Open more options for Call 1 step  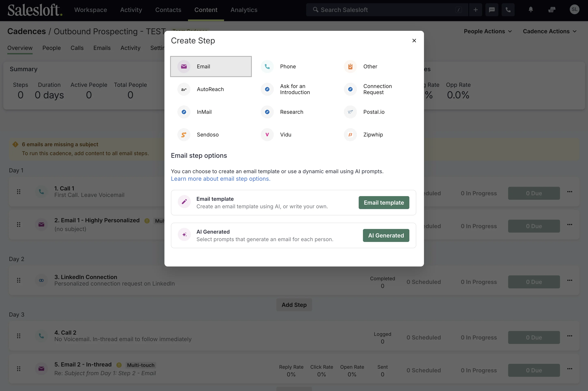570,192
